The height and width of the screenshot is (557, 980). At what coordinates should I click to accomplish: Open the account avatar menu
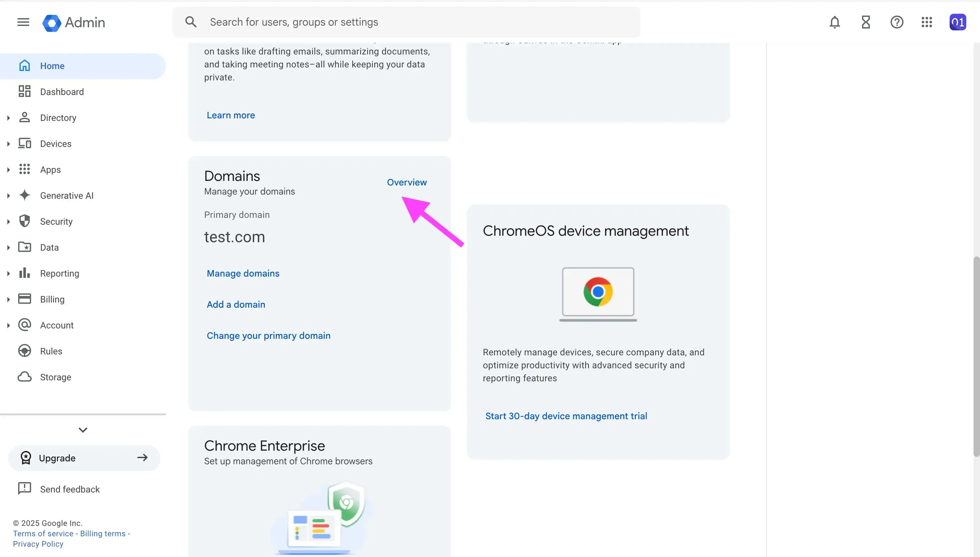coord(958,22)
